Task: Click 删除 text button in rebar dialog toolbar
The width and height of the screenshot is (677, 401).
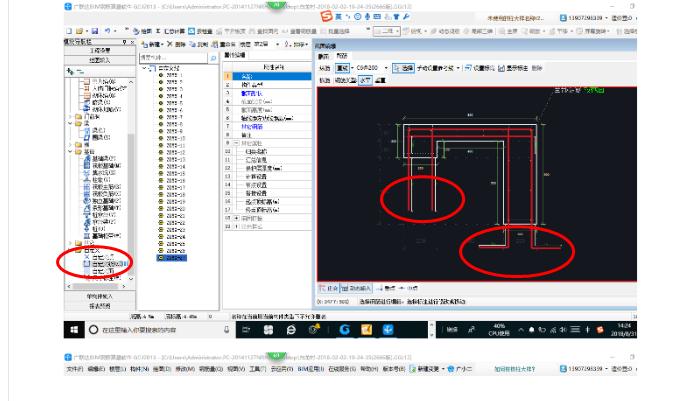Action: click(537, 68)
